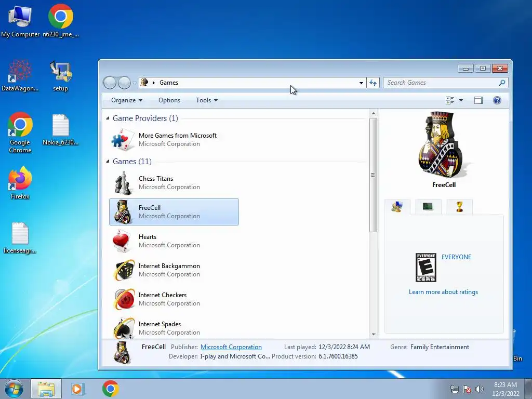The image size is (532, 399).
Task: Click the Product version 6.1.7600.16385 value
Action: [338, 356]
